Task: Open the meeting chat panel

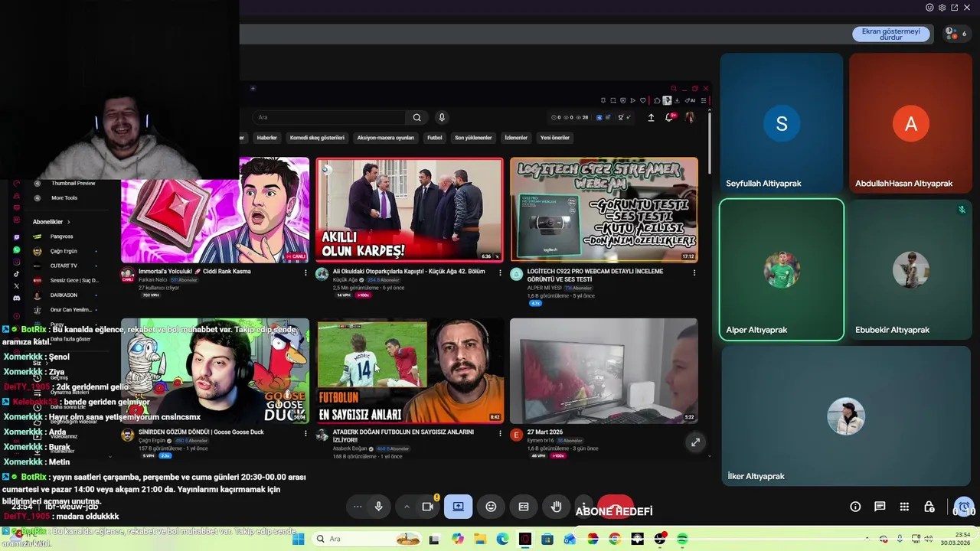Action: tap(880, 507)
